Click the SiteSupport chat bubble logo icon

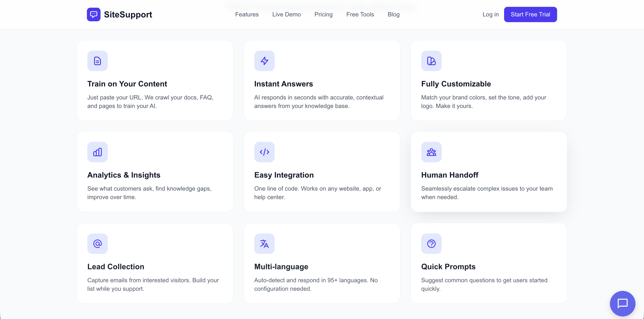pos(93,14)
